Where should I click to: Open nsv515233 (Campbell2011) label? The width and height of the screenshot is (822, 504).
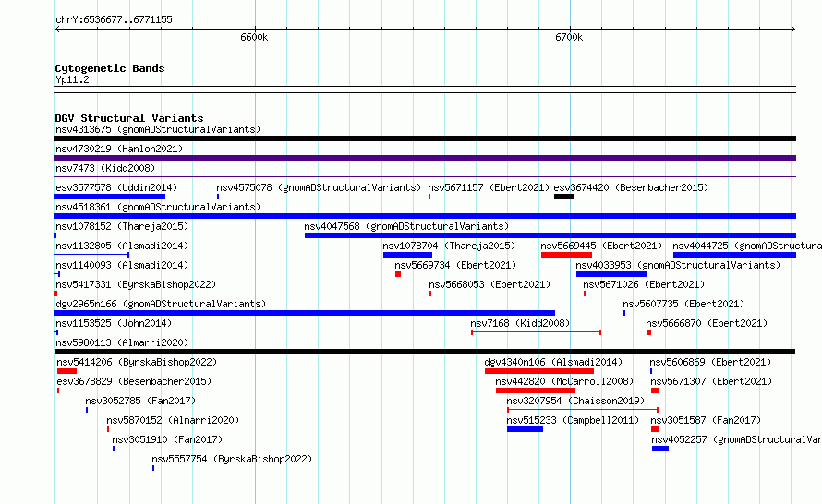(x=573, y=420)
